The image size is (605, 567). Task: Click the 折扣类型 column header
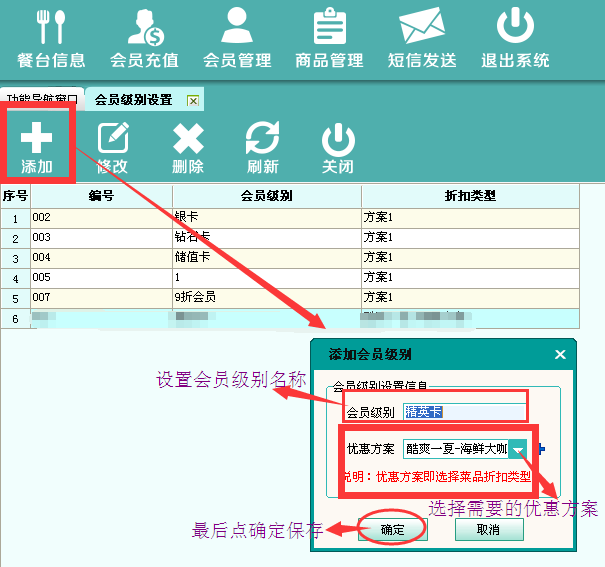coord(469,195)
